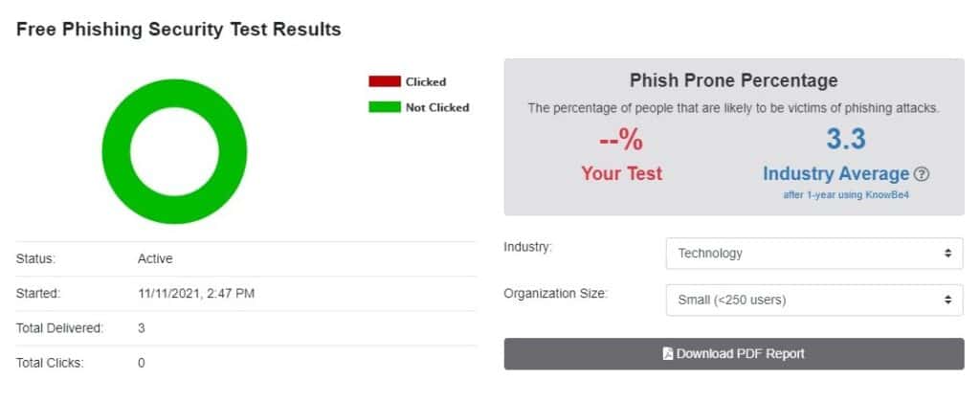Open the Small (<250 users) selector
This screenshot has width=980, height=401.
click(x=814, y=300)
